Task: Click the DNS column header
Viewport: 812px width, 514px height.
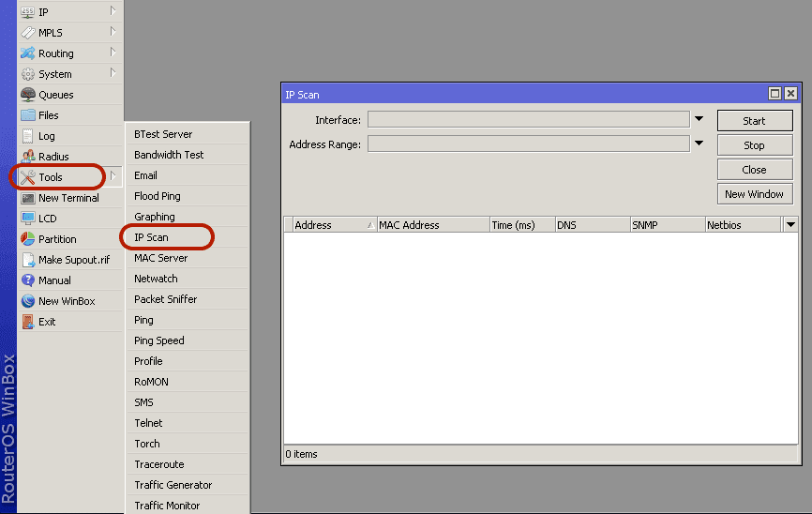Action: (x=593, y=225)
